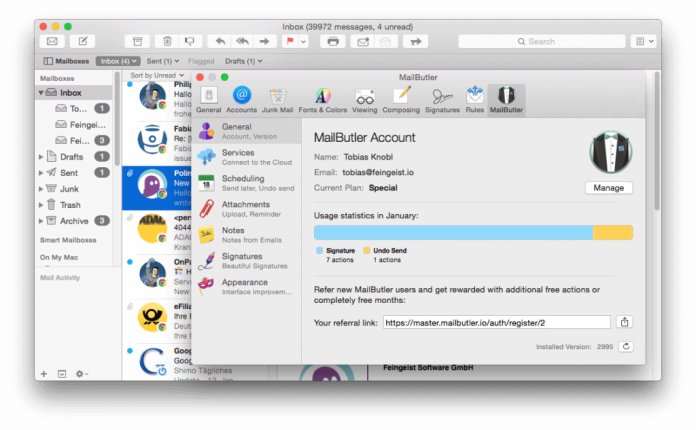
Task: Open the General preferences tab
Action: [209, 100]
